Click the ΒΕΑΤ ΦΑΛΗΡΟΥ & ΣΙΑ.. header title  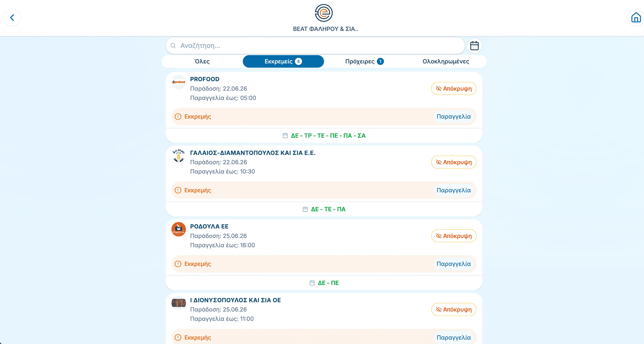coord(326,29)
